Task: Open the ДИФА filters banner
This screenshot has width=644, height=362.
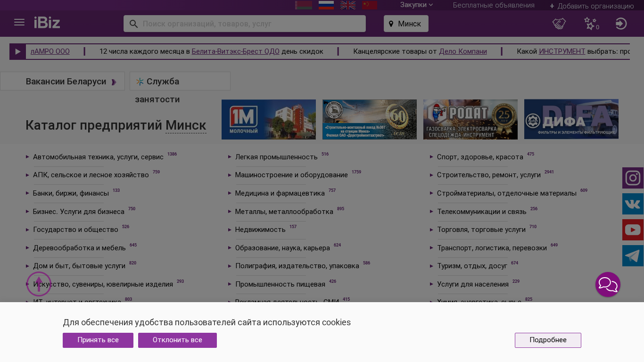Action: [571, 119]
